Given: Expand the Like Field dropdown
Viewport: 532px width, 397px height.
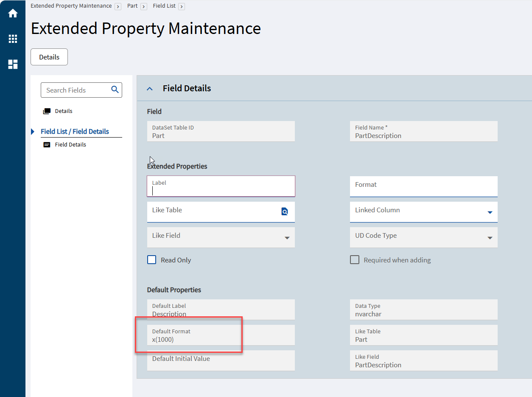Looking at the screenshot, I should coord(287,238).
